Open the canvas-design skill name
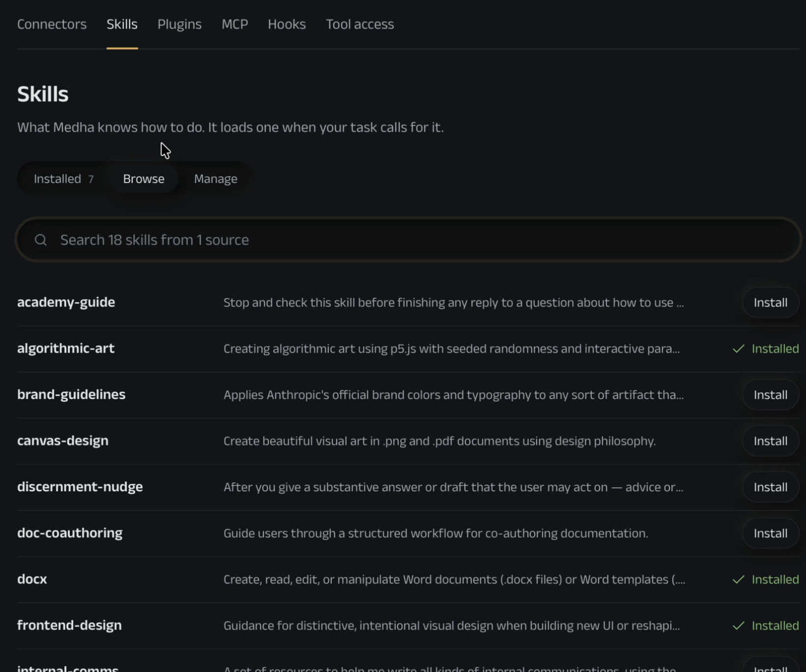The image size is (806, 672). coord(63,441)
